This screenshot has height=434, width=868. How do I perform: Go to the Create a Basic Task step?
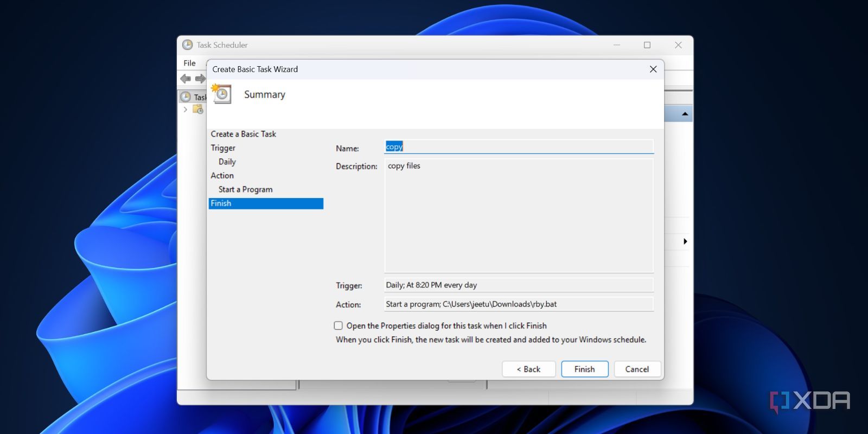pos(244,134)
